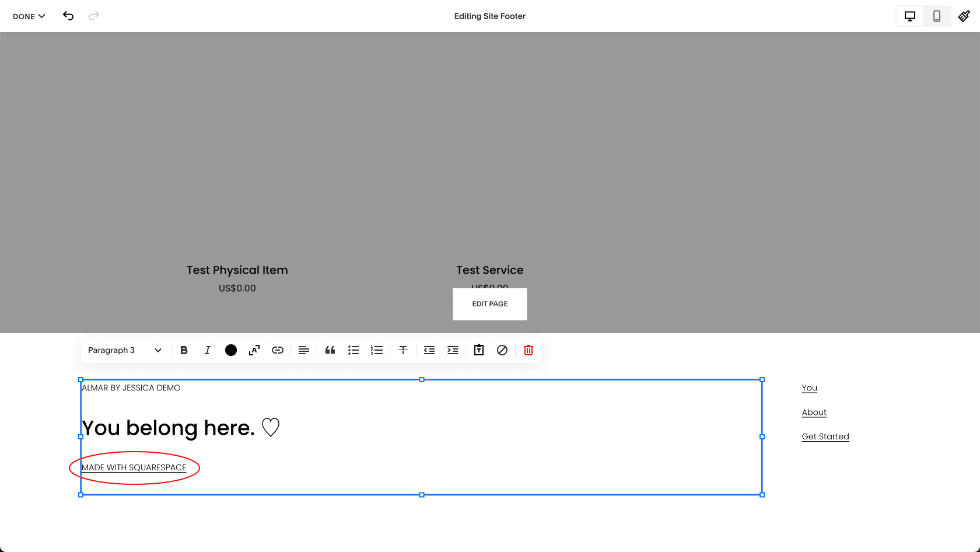Clear formatting with the slashed circle icon
The width and height of the screenshot is (980, 552).
click(x=502, y=350)
